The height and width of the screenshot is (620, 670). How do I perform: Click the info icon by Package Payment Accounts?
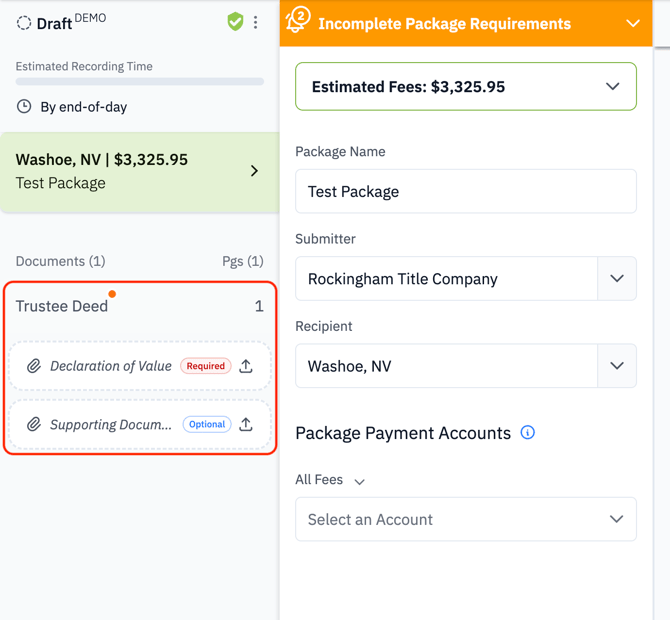(527, 432)
